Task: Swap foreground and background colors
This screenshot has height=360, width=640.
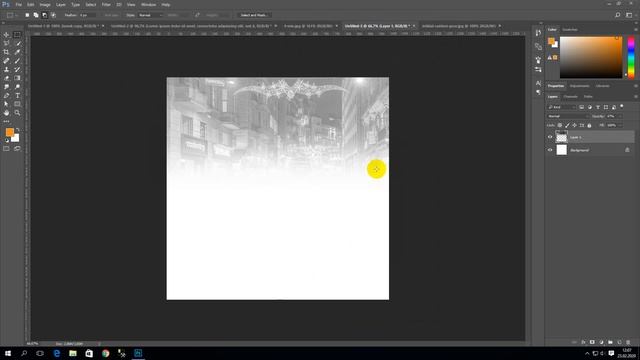Action: [x=18, y=130]
